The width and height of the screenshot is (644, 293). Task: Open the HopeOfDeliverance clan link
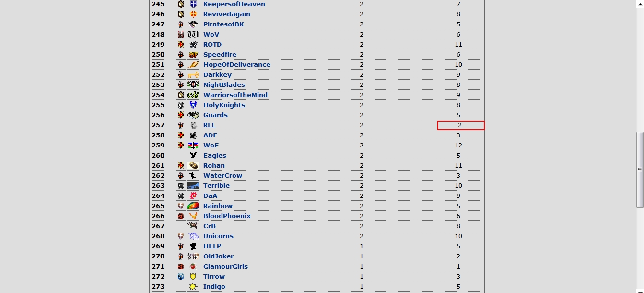point(237,65)
